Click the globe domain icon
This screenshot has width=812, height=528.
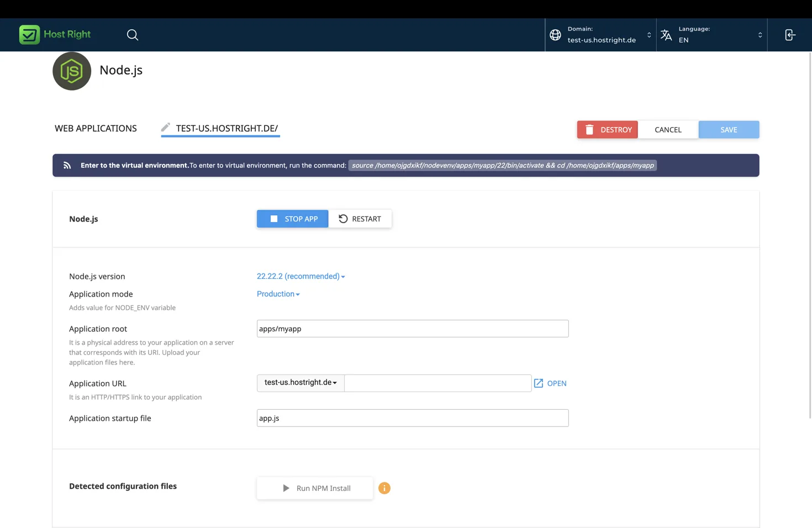coord(556,35)
